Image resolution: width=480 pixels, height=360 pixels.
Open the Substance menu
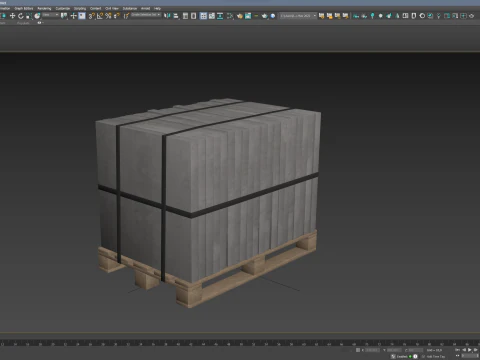[130, 8]
